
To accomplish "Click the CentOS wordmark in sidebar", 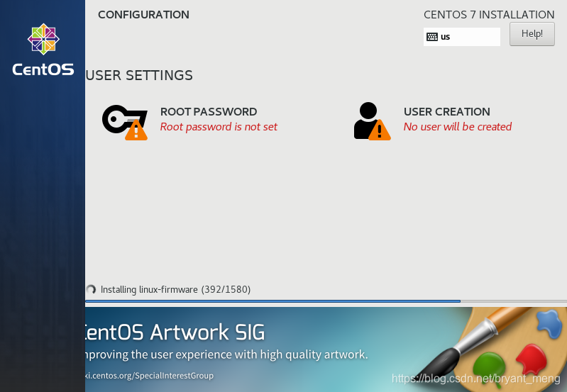I will [43, 69].
